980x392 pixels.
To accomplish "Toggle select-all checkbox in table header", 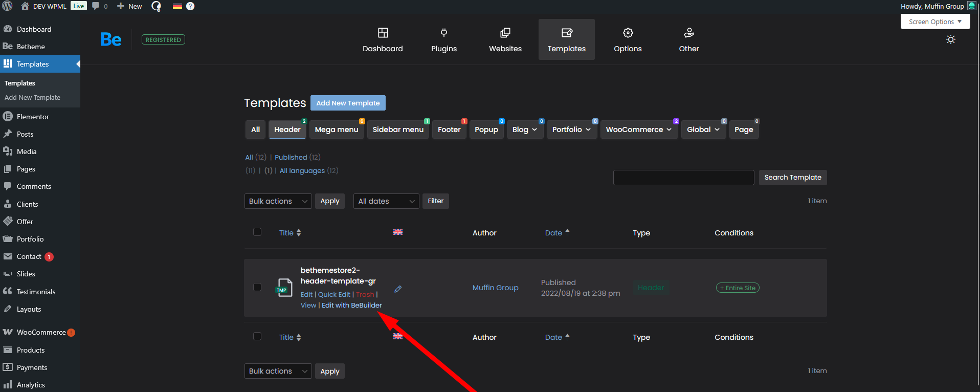I will [x=257, y=232].
